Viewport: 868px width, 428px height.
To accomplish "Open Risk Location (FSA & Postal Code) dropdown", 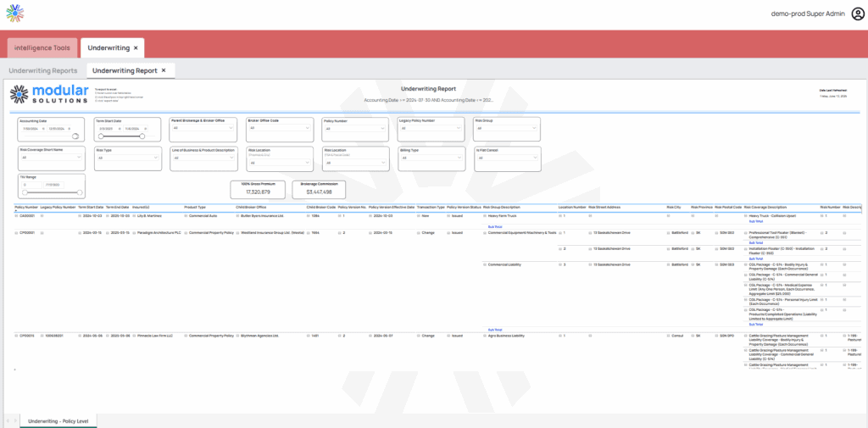I will (x=355, y=163).
